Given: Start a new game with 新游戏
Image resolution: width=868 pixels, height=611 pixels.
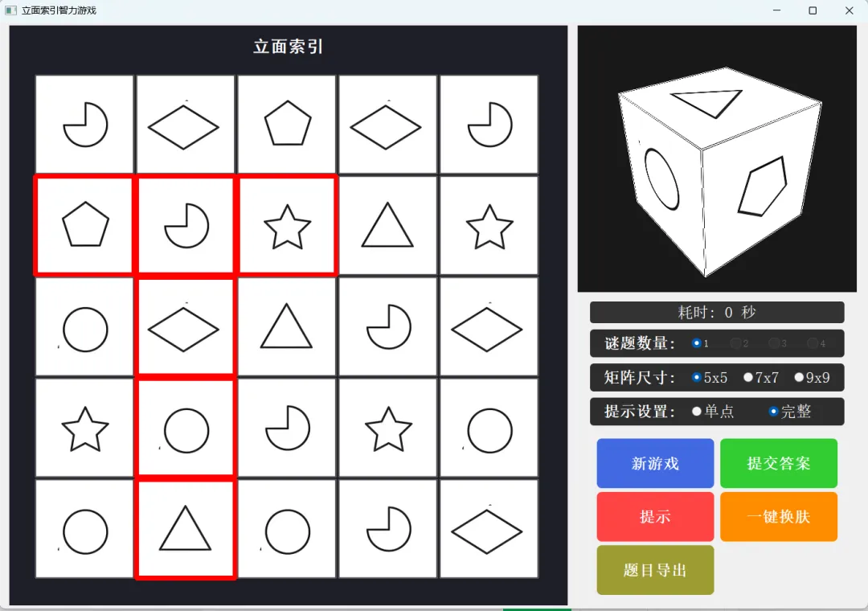Looking at the screenshot, I should (656, 463).
